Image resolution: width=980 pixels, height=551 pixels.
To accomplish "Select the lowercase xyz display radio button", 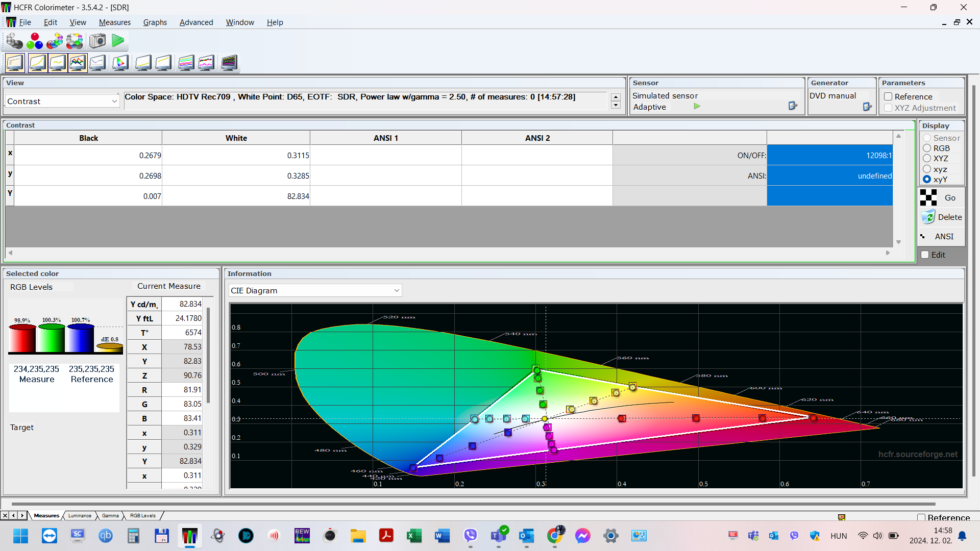I will (x=927, y=169).
